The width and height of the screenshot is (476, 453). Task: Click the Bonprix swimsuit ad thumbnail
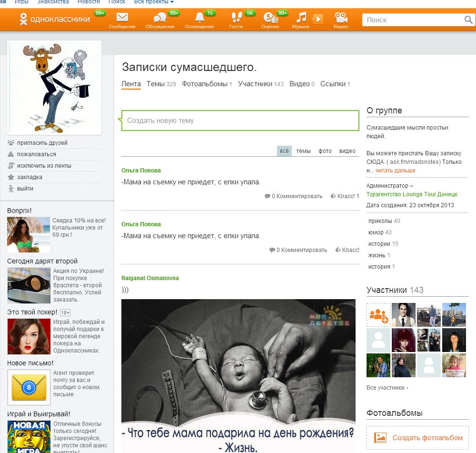[29, 234]
